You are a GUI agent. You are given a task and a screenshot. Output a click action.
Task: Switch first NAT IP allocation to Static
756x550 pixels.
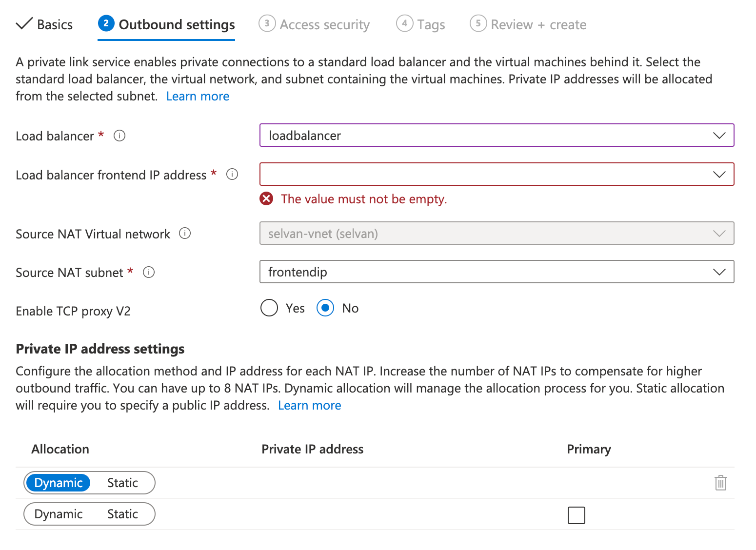point(122,483)
